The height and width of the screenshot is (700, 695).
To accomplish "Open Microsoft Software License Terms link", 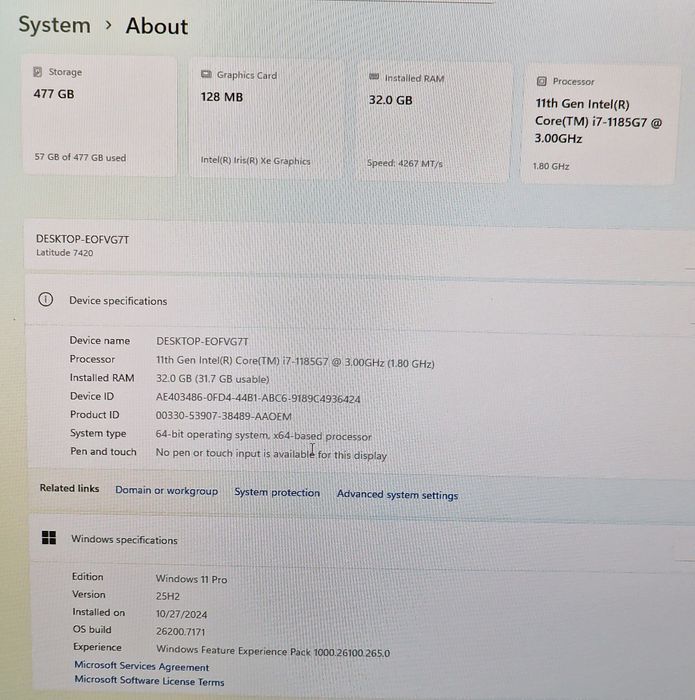I will [x=149, y=681].
